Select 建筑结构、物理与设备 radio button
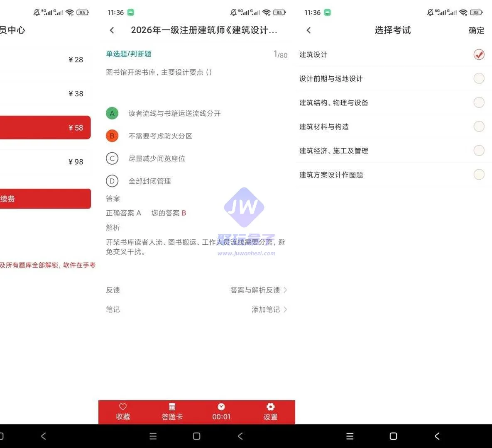 coord(479,102)
